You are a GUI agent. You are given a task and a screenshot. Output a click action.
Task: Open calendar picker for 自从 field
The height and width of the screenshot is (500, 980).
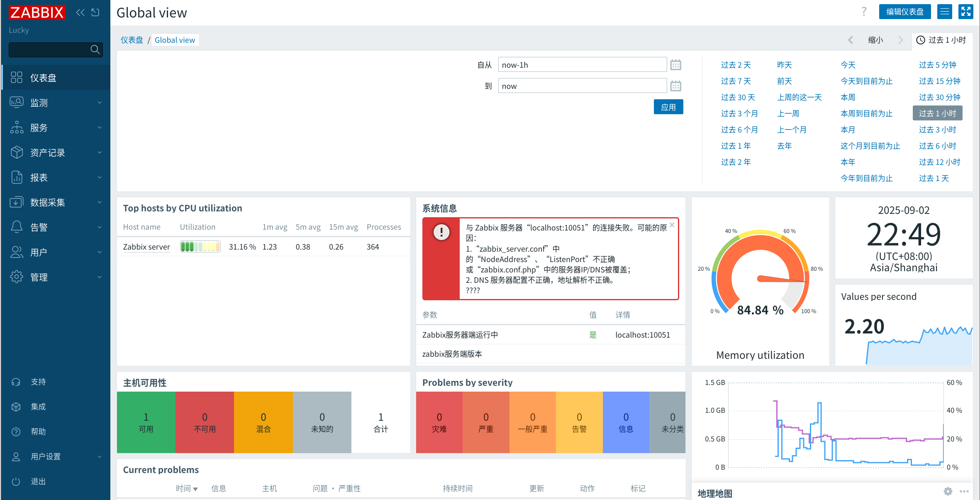[676, 65]
